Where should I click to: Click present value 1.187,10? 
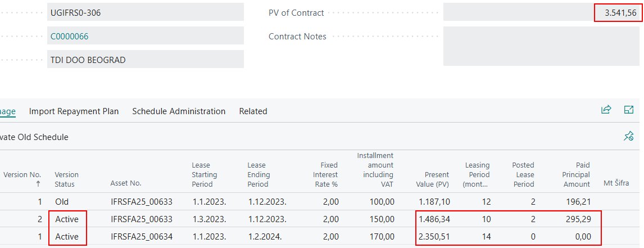pyautogui.click(x=434, y=201)
